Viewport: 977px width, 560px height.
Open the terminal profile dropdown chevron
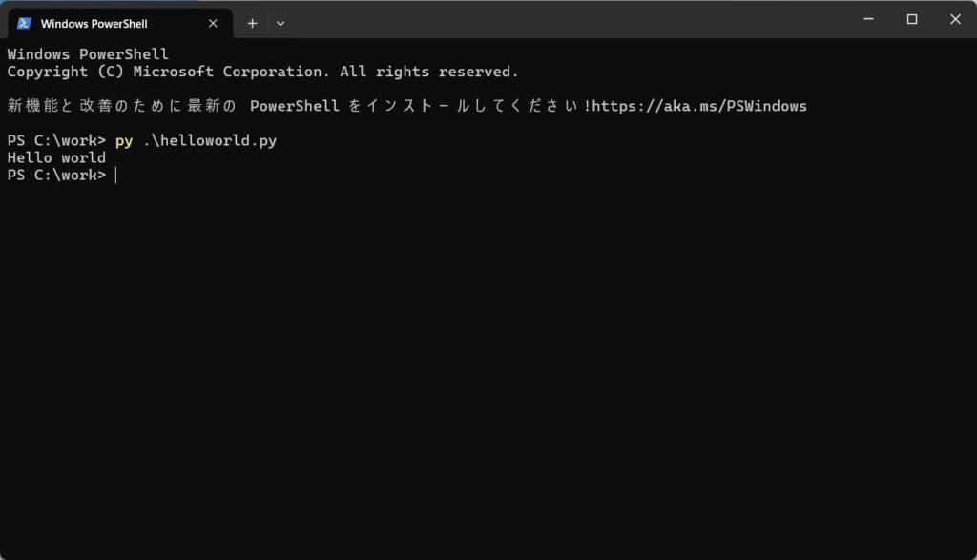tap(281, 23)
